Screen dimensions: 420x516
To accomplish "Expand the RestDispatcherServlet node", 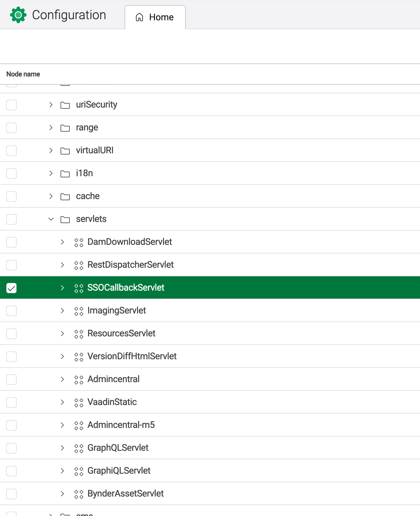I will [62, 265].
